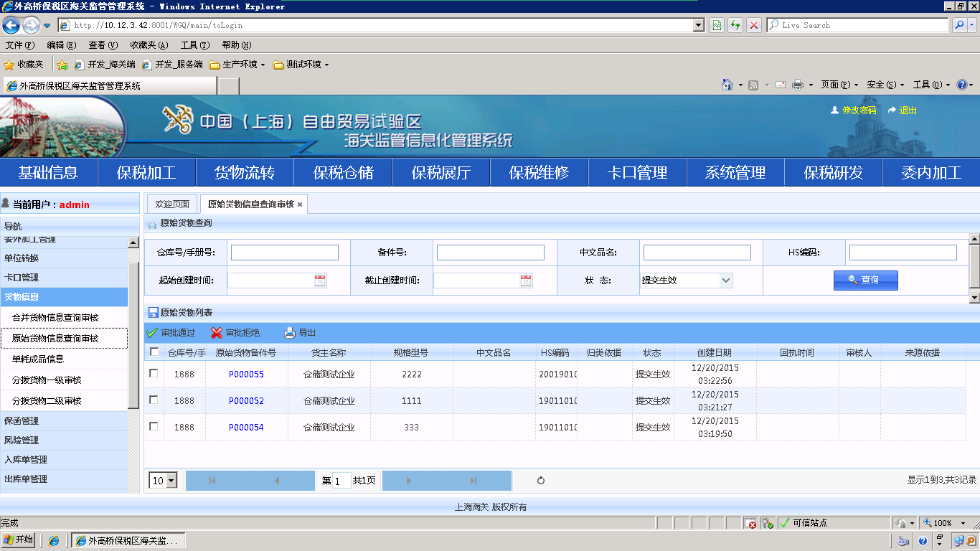Toggle the select-all checkbox in the table header
980x551 pixels.
pyautogui.click(x=154, y=352)
